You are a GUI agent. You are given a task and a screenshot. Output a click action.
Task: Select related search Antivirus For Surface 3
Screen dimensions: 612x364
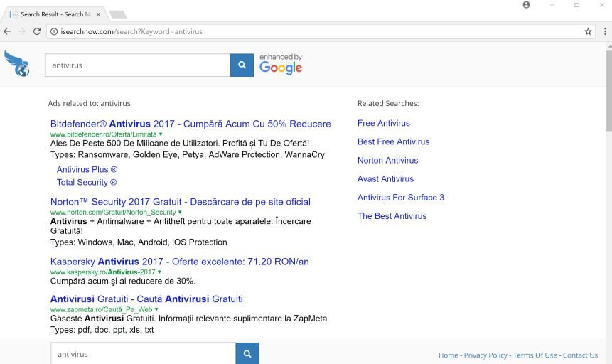click(x=401, y=197)
